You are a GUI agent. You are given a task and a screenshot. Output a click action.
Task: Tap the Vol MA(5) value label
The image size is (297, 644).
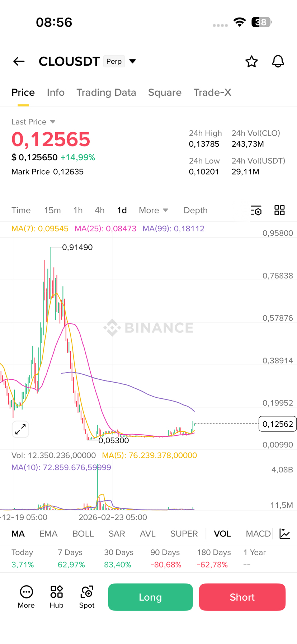150,455
